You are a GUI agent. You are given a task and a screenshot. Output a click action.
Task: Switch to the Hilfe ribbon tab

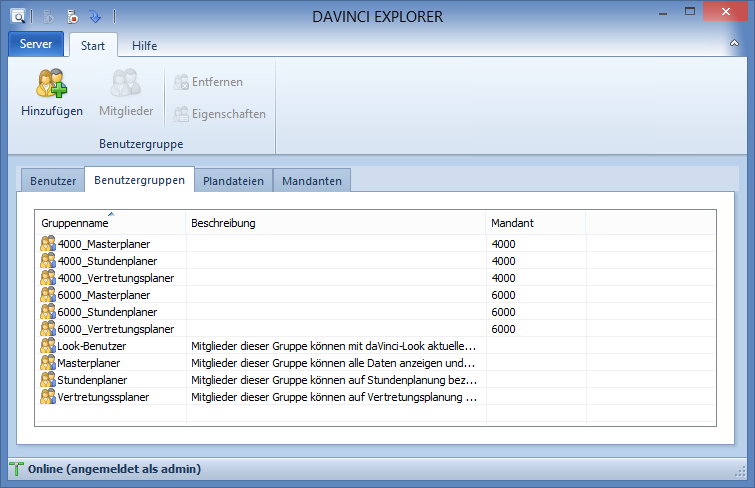(144, 46)
